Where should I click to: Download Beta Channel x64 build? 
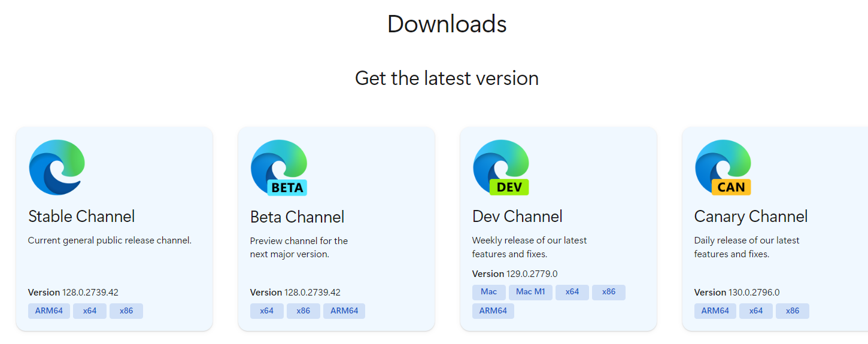tap(267, 311)
